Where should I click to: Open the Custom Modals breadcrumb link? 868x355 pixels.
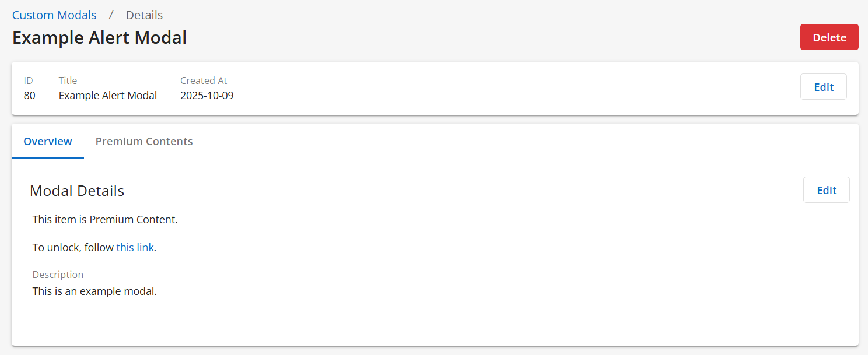click(54, 15)
